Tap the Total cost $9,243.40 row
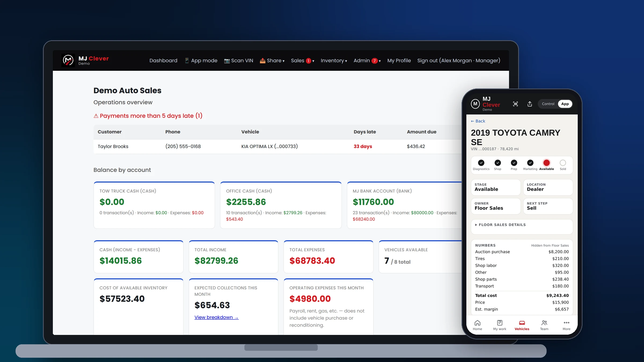Viewport: 644px width, 362px height. pyautogui.click(x=522, y=295)
